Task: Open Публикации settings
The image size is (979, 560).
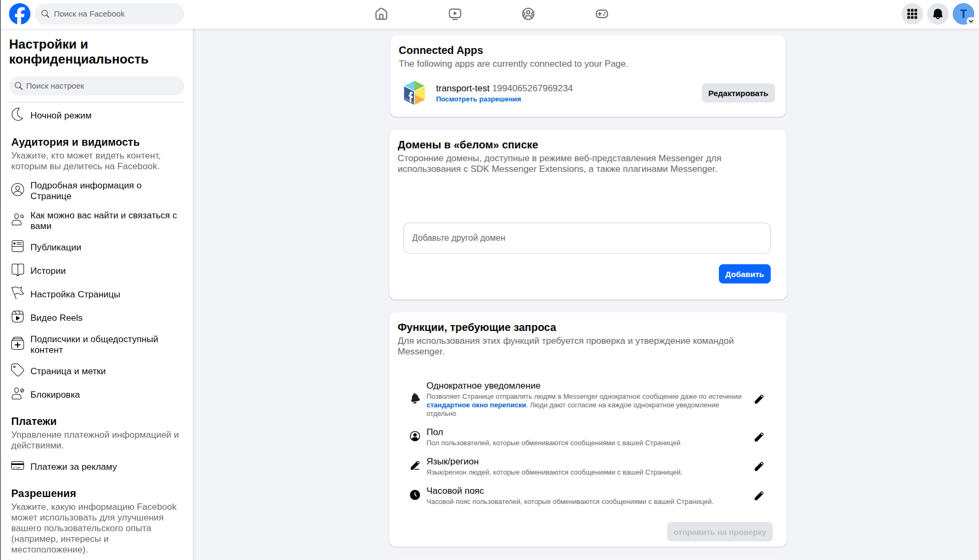Action: [x=97, y=247]
